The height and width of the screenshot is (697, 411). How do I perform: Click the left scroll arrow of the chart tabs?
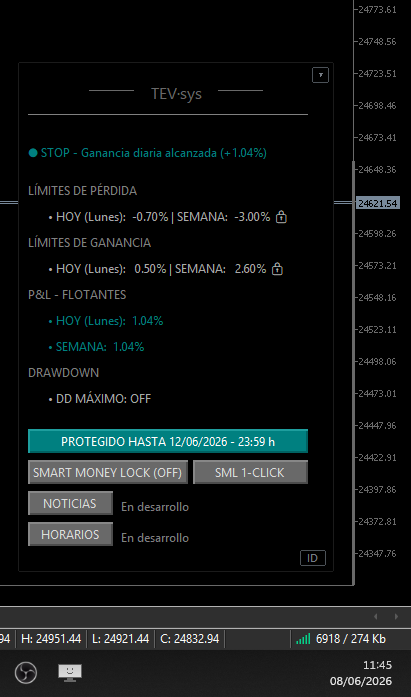[376, 617]
